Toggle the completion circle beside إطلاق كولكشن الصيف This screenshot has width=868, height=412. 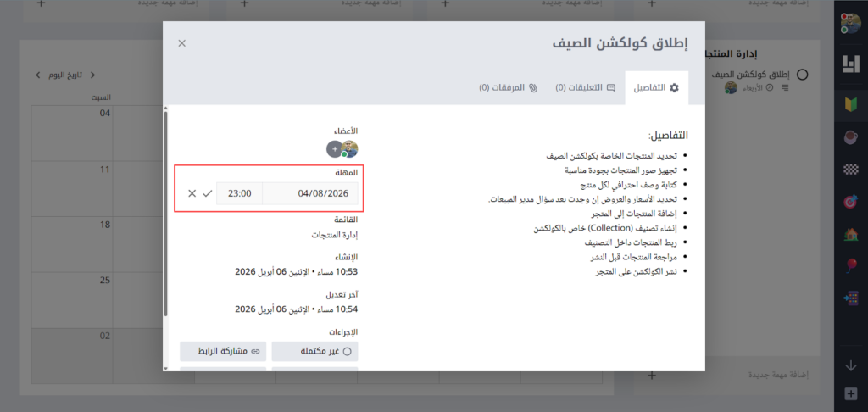[803, 74]
